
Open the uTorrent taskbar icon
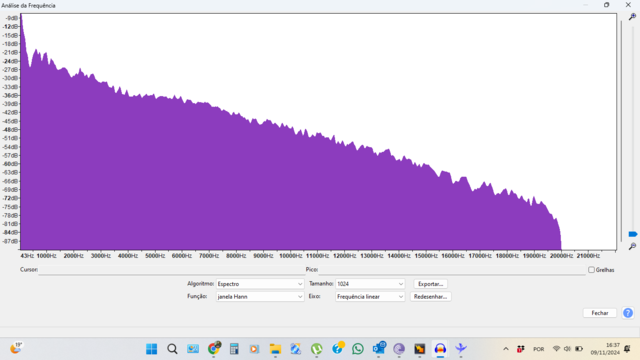(316, 349)
